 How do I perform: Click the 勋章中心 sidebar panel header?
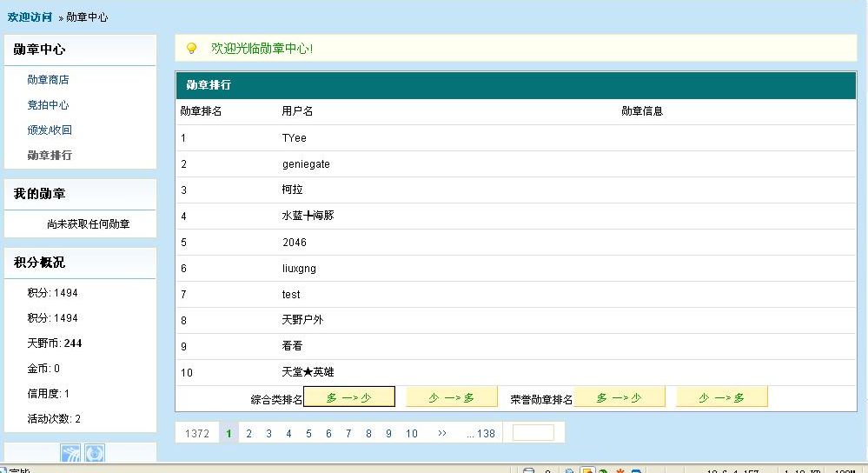[80, 50]
